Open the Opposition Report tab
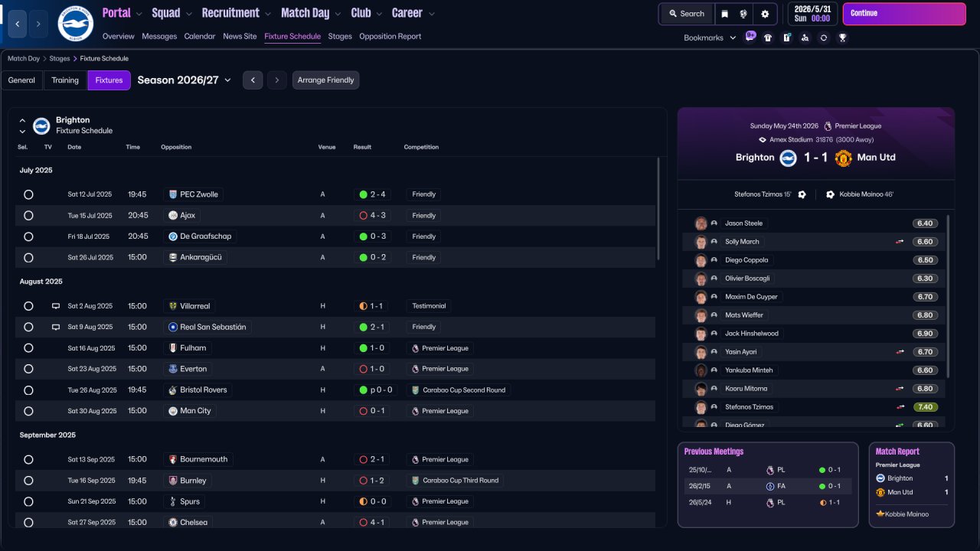980x551 pixels. point(390,37)
